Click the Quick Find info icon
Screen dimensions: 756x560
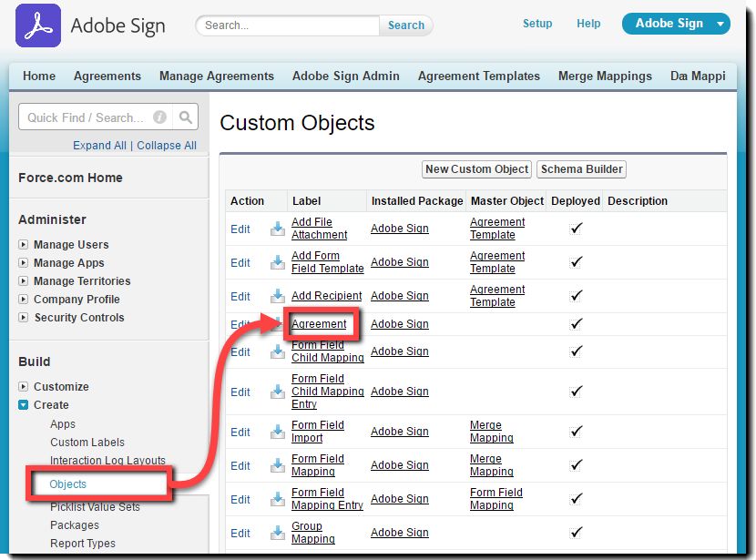[159, 117]
